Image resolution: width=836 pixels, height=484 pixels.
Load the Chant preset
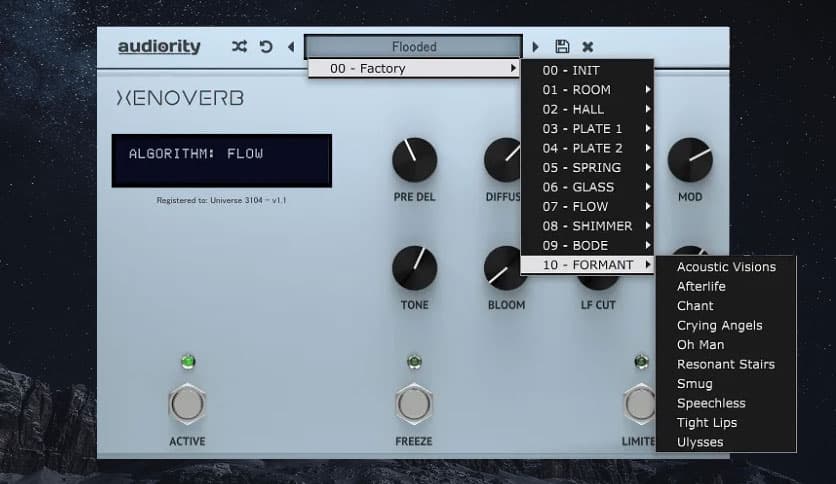(x=726, y=306)
